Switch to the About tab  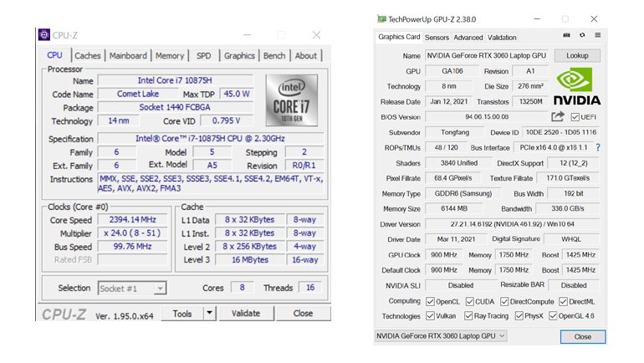click(x=306, y=56)
